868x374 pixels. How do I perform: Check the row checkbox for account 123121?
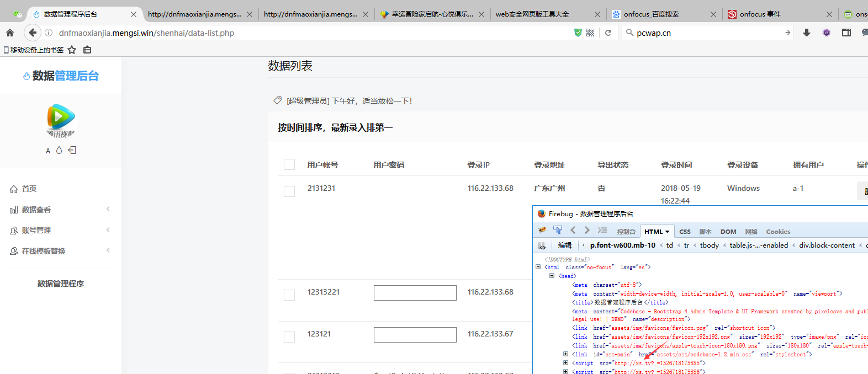(289, 336)
